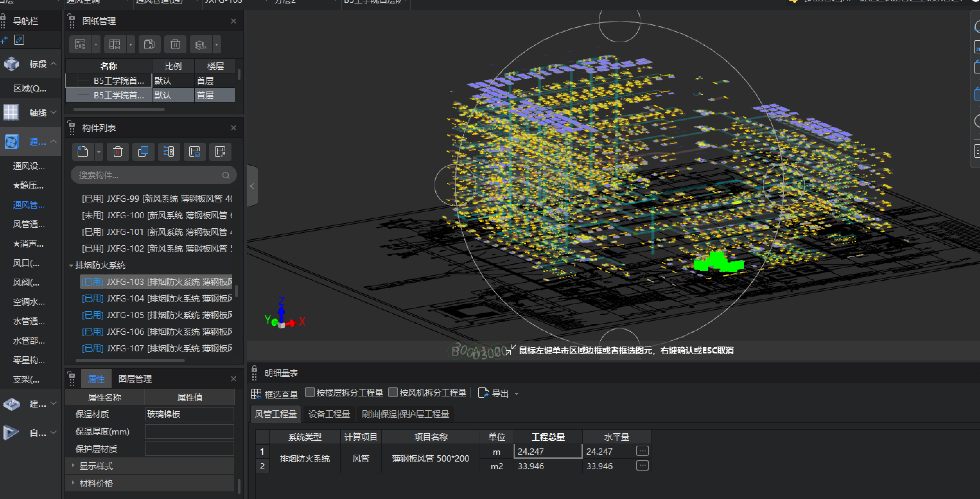
Task: Switch to the 图层管理 tab
Action: 135,379
